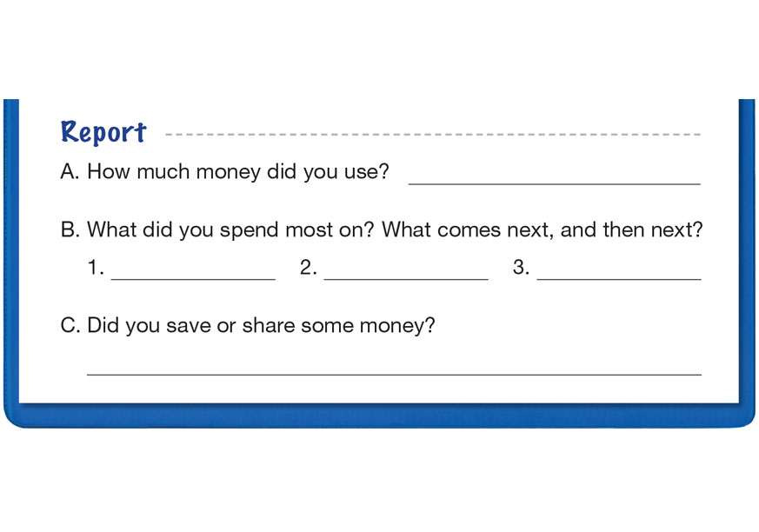Click the blue right edge of the card
759x532 pixels.
747,261
